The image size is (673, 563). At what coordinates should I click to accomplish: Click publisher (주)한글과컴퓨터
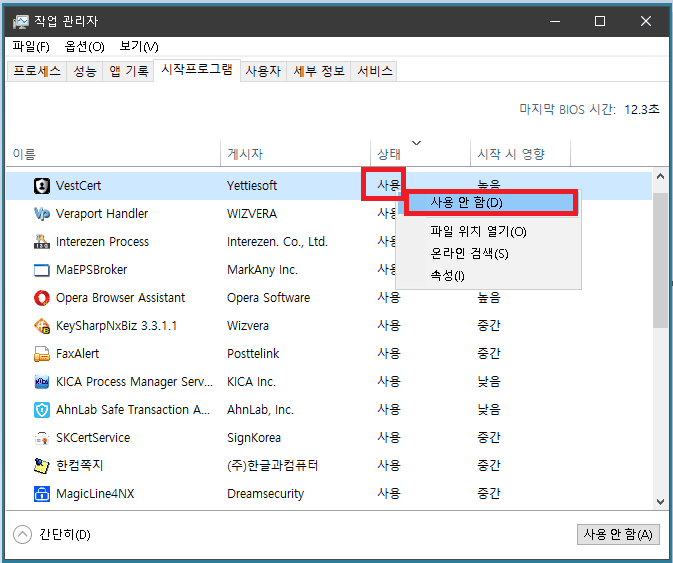coord(273,466)
